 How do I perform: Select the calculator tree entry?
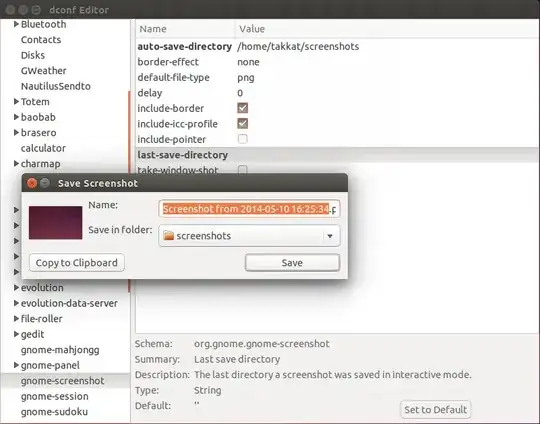43,148
